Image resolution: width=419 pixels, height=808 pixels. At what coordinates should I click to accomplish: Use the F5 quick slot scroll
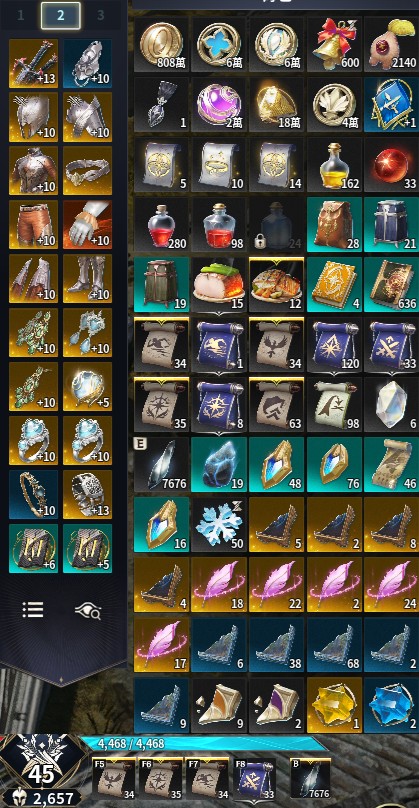point(114,778)
